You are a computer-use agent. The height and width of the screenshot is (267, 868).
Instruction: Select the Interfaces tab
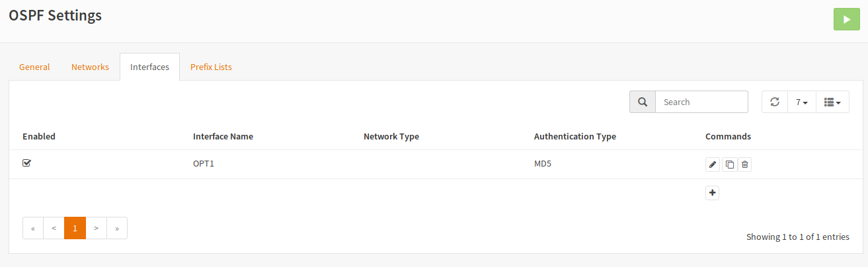(149, 67)
